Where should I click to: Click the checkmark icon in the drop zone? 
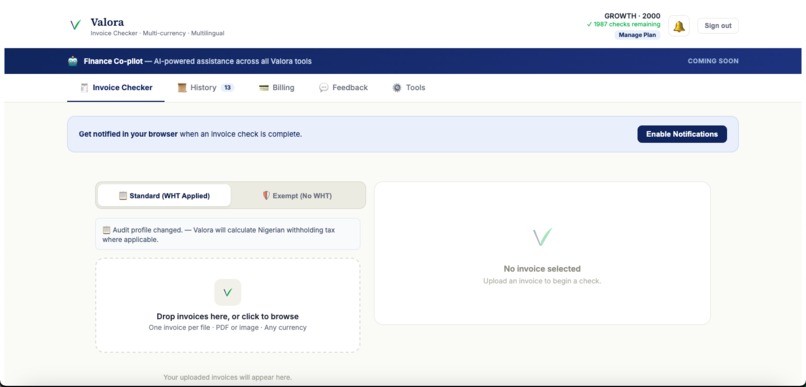228,292
